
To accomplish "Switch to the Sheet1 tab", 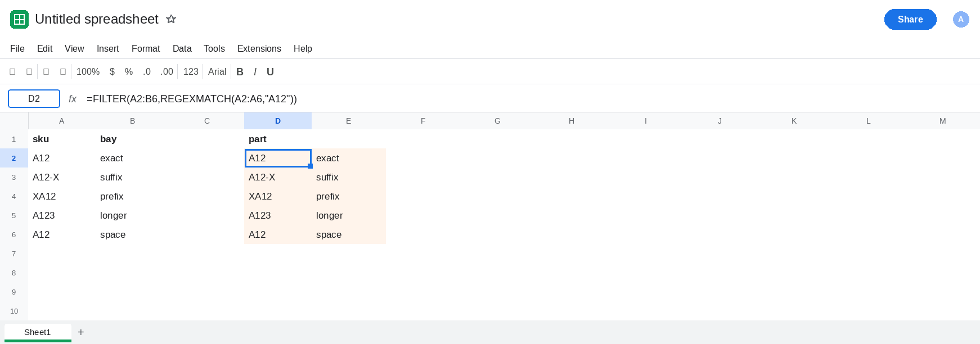I will (38, 332).
